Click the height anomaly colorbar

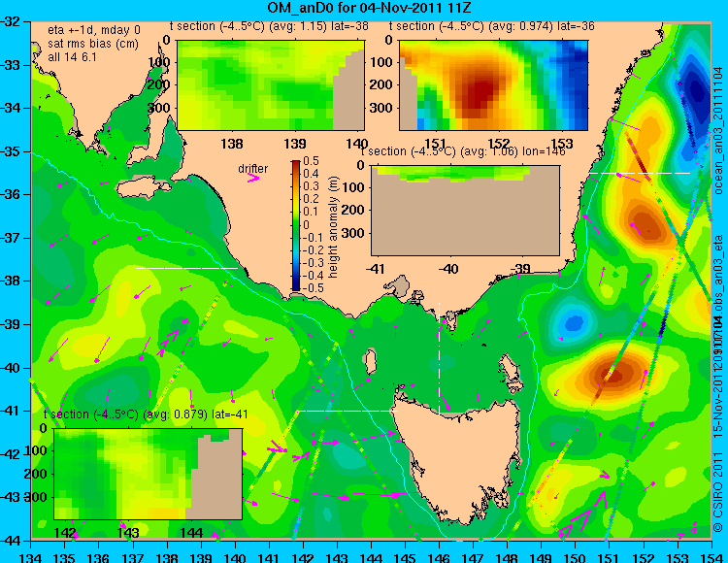296,226
